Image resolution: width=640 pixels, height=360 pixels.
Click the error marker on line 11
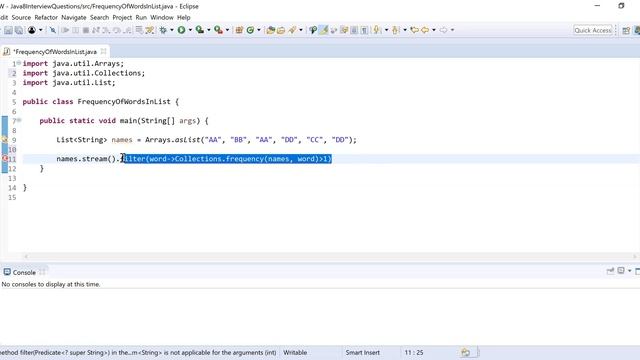[4, 159]
